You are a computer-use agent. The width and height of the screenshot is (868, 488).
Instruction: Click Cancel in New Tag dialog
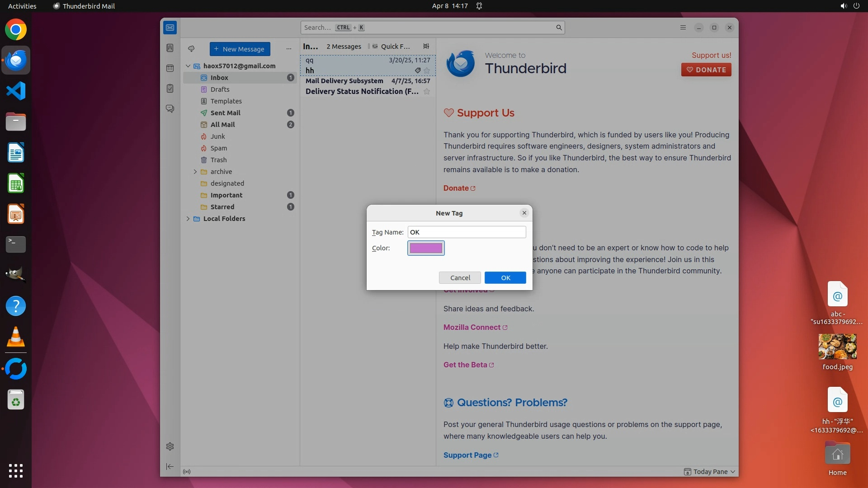click(460, 278)
